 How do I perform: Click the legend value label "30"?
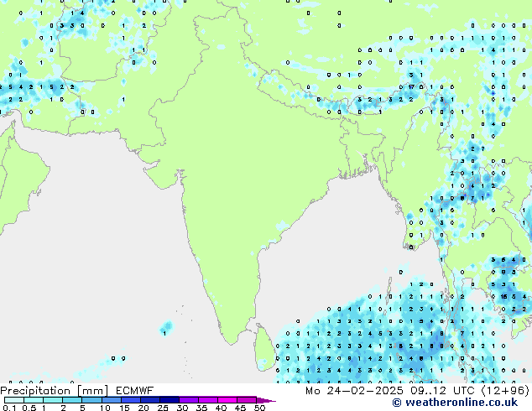[x=182, y=408]
